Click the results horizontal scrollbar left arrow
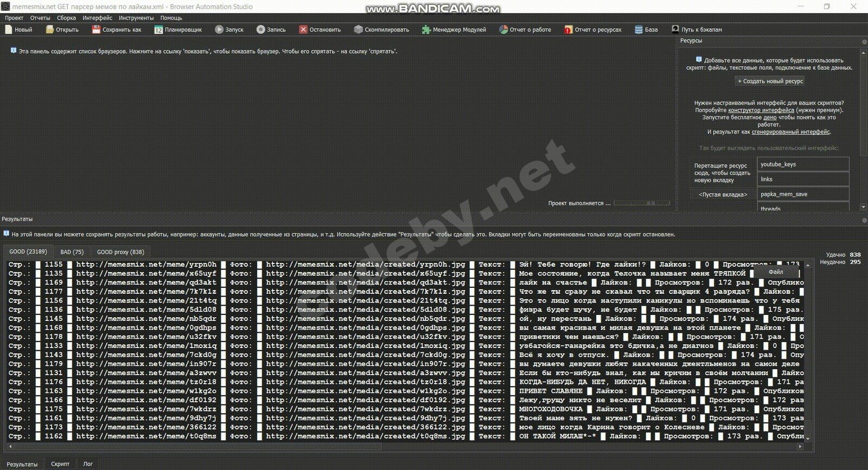Viewport: 868px width, 470px height. (x=11, y=447)
